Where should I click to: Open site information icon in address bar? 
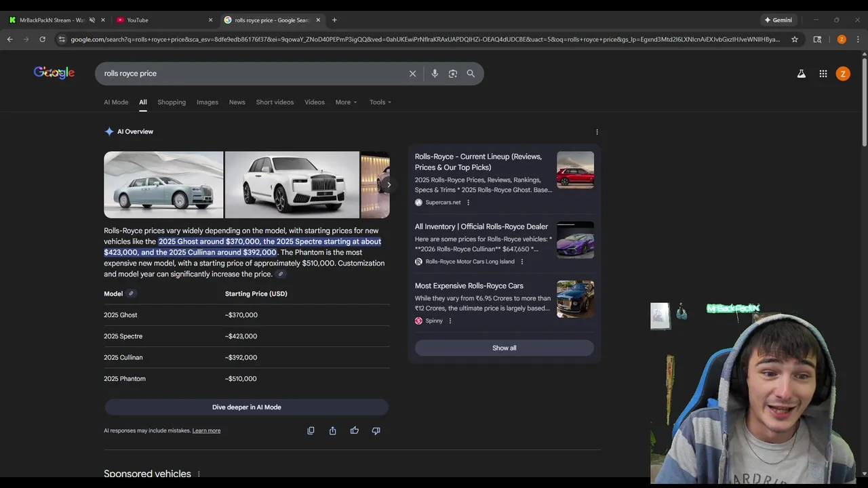tap(62, 39)
